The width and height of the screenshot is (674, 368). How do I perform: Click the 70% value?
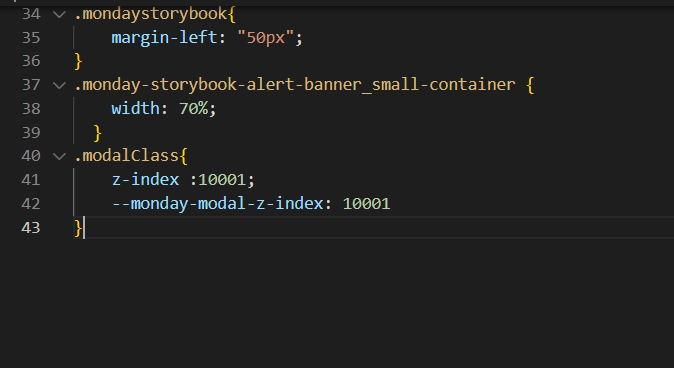point(193,109)
